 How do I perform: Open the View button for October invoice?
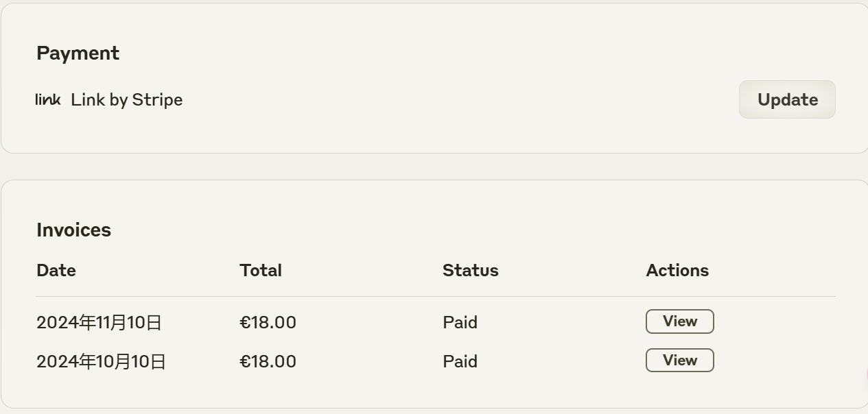click(x=679, y=361)
